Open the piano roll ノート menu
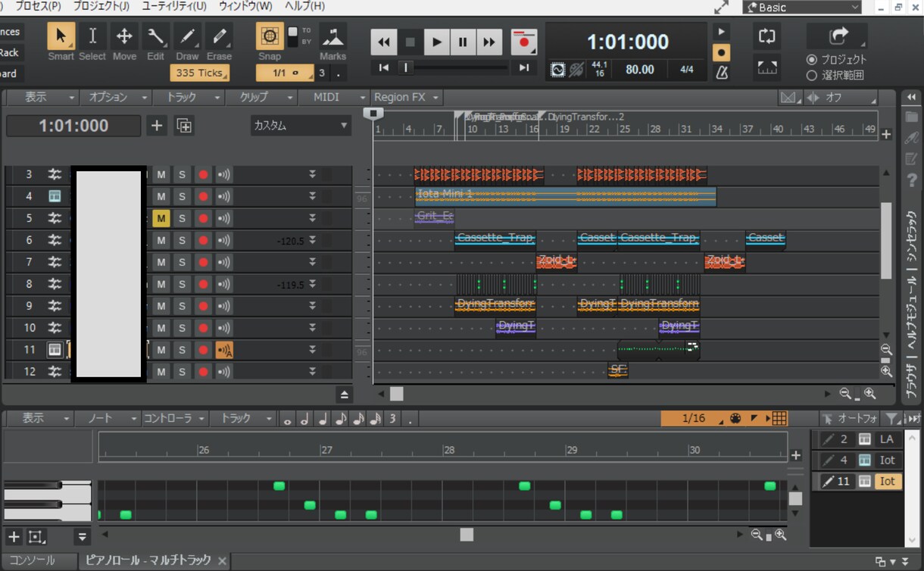Image resolution: width=924 pixels, height=571 pixels. [109, 418]
